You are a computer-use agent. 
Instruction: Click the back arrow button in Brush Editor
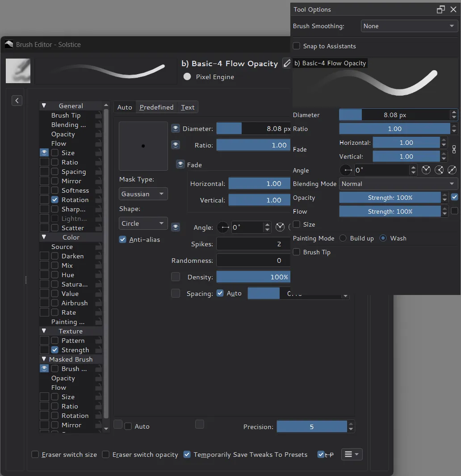[17, 101]
